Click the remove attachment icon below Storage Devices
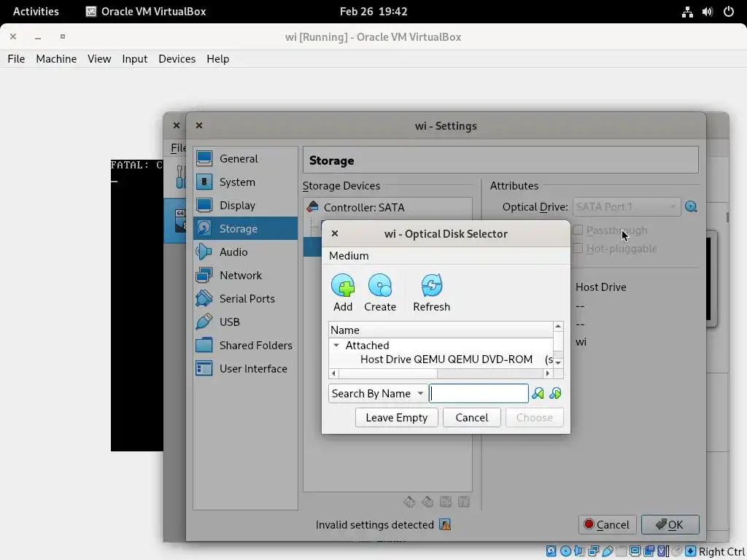The image size is (747, 560). 463,502
